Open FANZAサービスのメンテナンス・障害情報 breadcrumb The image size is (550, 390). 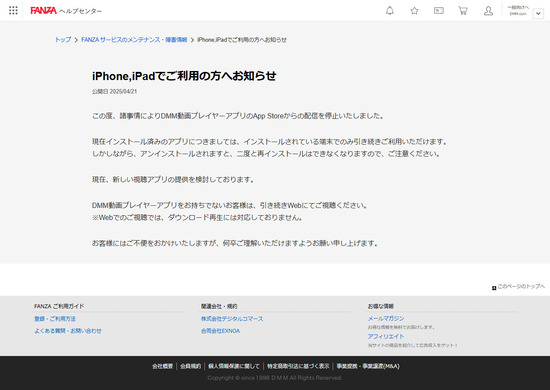click(x=134, y=40)
